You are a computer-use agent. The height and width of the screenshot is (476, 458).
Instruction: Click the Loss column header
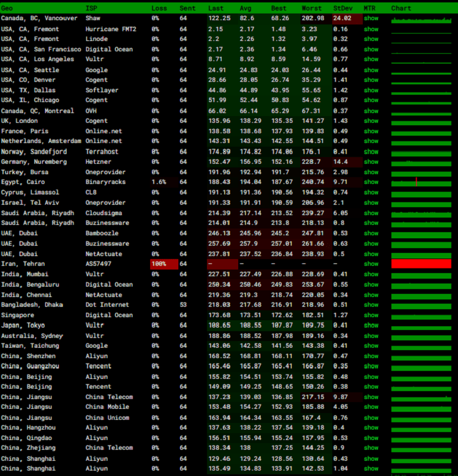click(x=159, y=8)
